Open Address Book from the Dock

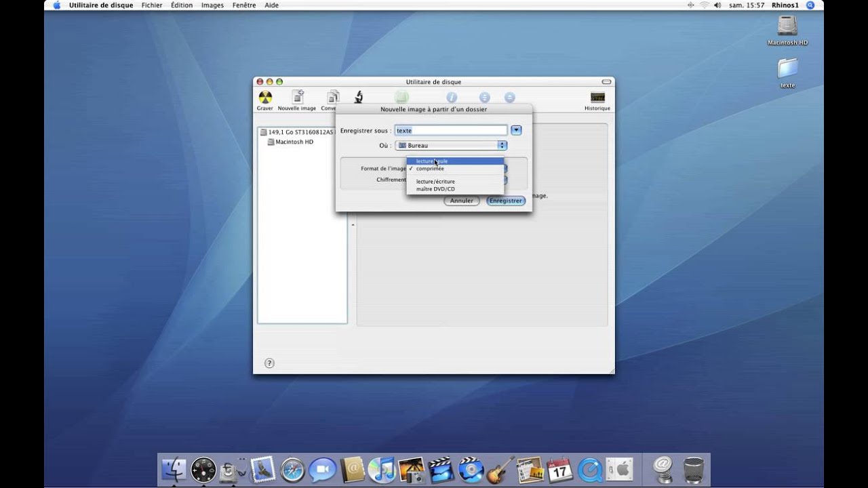[352, 469]
